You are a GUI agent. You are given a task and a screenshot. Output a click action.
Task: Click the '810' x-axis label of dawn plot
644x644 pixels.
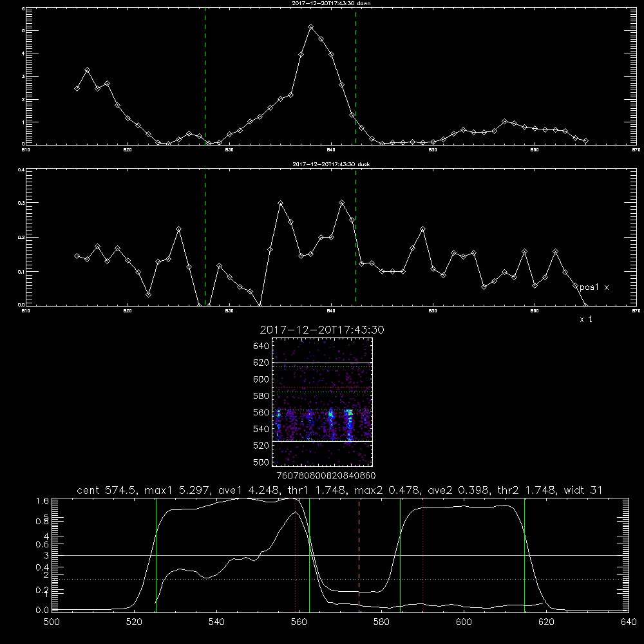(26, 150)
